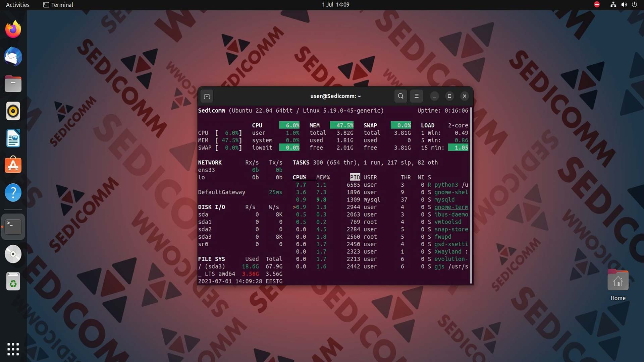Click the gjs process name
The height and width of the screenshot is (362, 644).
tap(439, 266)
